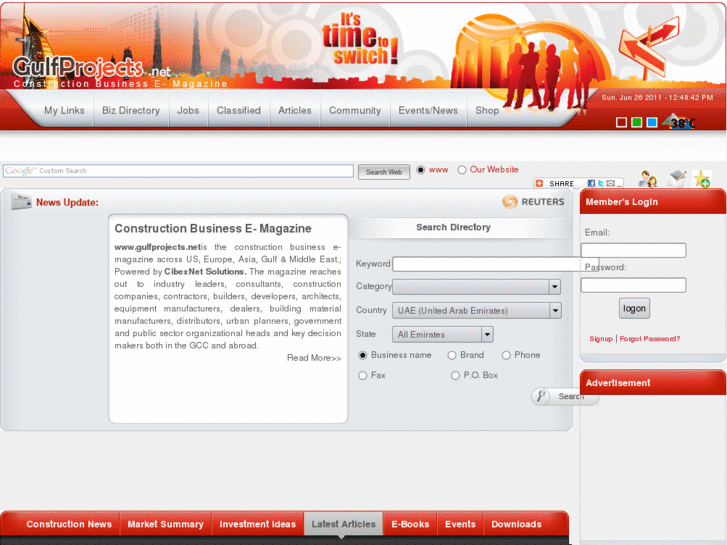
Task: Click the red street-sign arrows graphic
Action: (649, 46)
